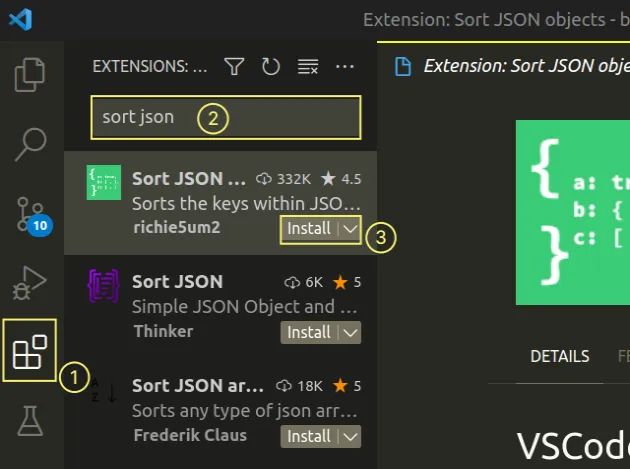Screen dimensions: 630x469
Task: Click the 18K download count
Action: (299, 386)
